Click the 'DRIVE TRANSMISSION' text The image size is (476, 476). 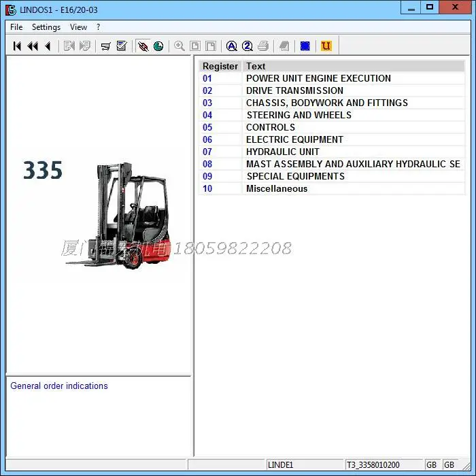[294, 90]
